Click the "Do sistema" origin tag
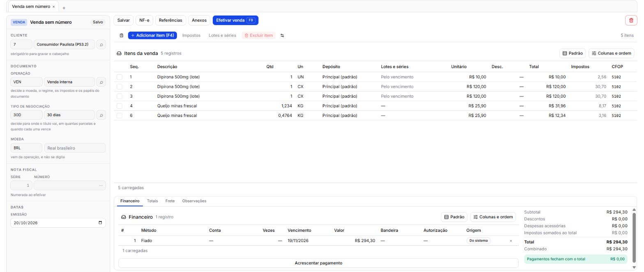 point(478,241)
